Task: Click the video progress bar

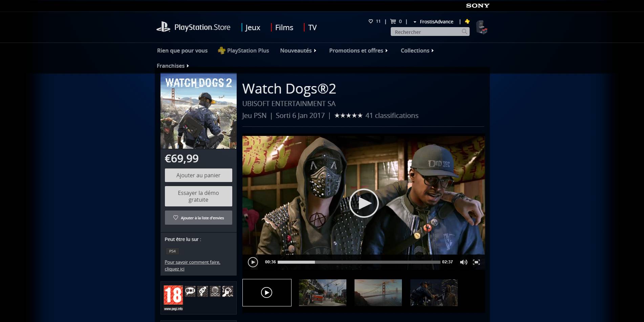Action: 359,262
